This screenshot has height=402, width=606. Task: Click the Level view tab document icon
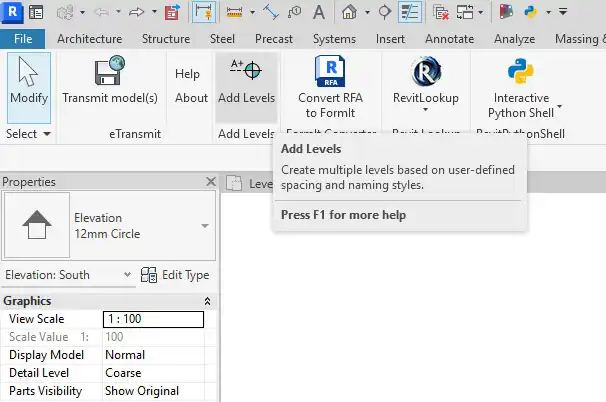point(234,183)
